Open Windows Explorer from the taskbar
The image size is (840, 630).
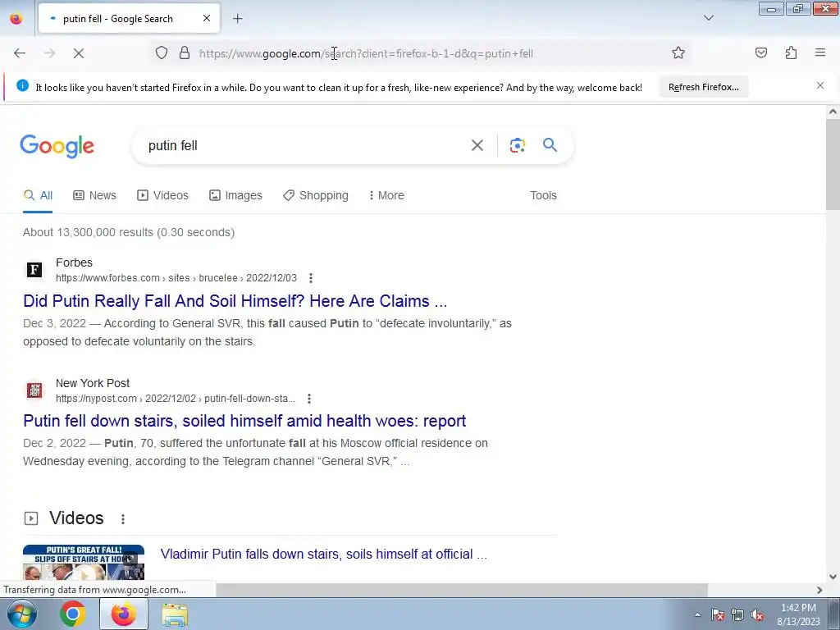click(175, 614)
